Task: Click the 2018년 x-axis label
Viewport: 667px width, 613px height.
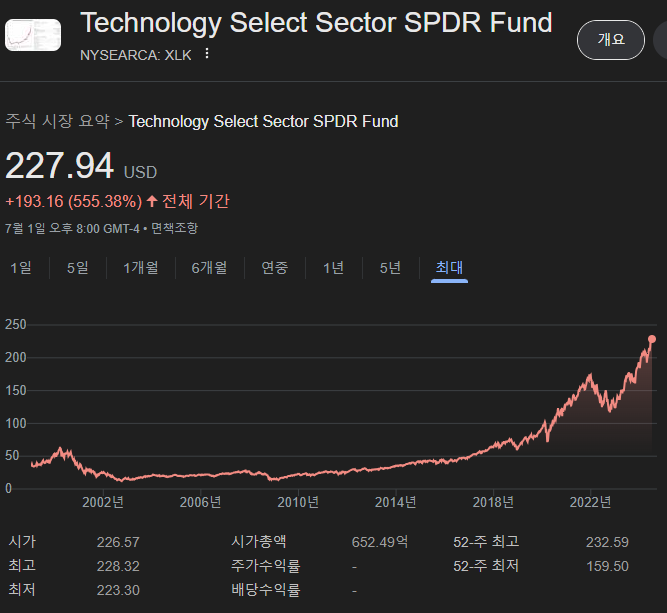Action: click(493, 502)
